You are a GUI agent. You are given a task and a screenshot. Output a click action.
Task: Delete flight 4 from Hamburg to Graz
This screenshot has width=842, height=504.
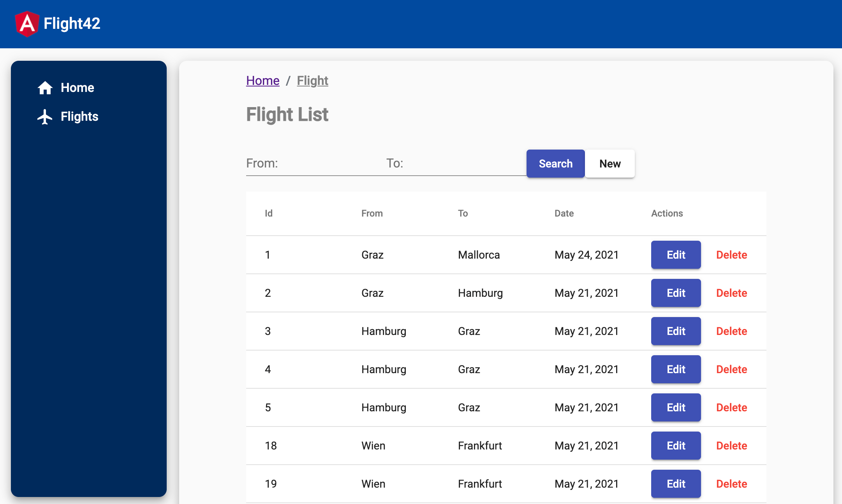click(x=731, y=369)
